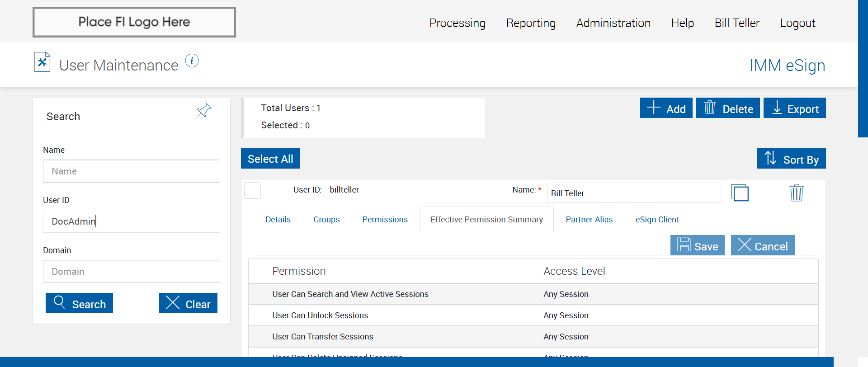
Task: Click the Domain search input field
Action: pos(132,272)
